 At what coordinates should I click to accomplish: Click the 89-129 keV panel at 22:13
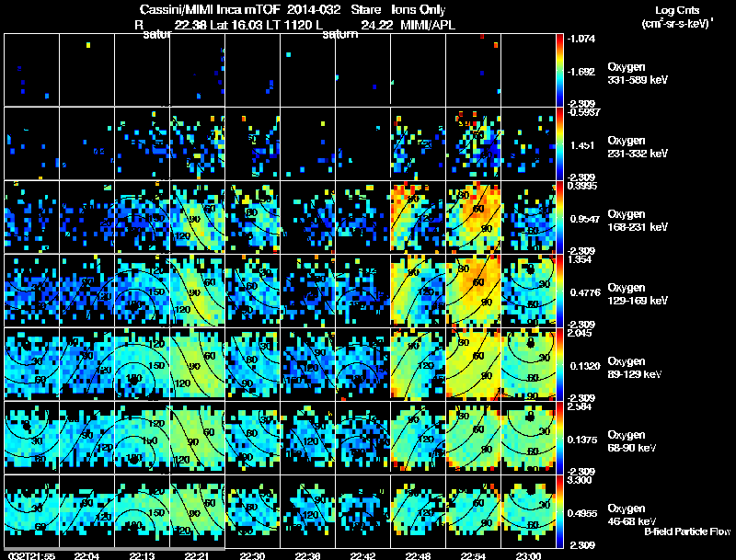142,364
